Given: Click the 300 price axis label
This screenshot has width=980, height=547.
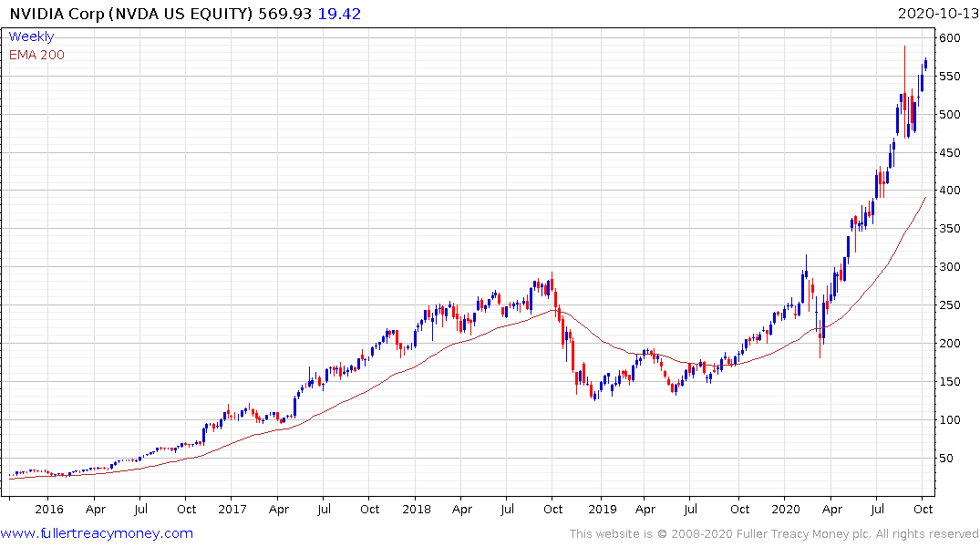Looking at the screenshot, I should (949, 267).
